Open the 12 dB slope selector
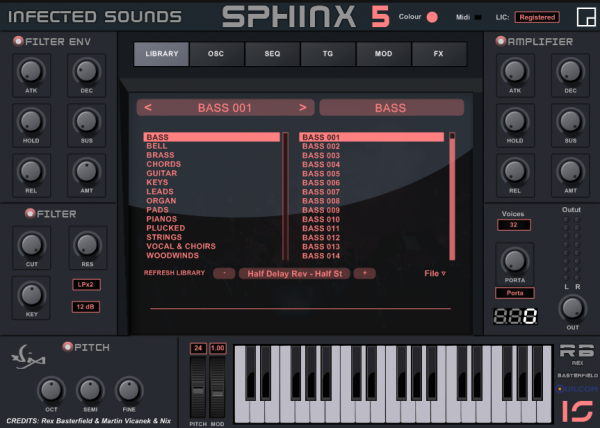Viewport: 600px width, 428px height. click(x=86, y=307)
